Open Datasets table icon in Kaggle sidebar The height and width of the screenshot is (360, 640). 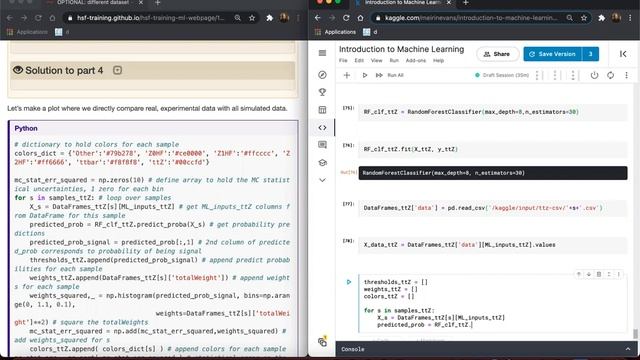click(x=322, y=110)
